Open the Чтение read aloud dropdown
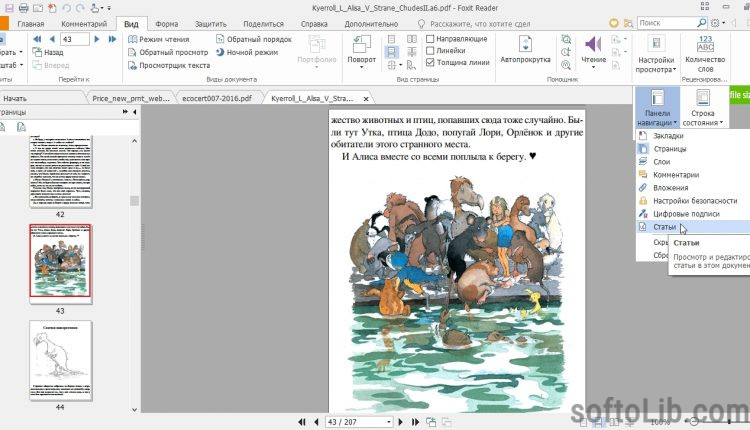This screenshot has width=750, height=430. click(x=594, y=52)
